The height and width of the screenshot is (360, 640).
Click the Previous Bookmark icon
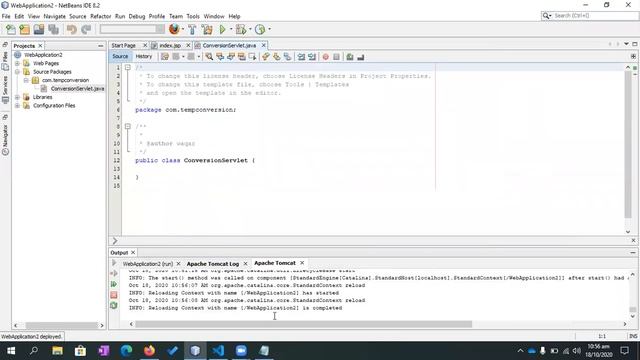tap(266, 57)
